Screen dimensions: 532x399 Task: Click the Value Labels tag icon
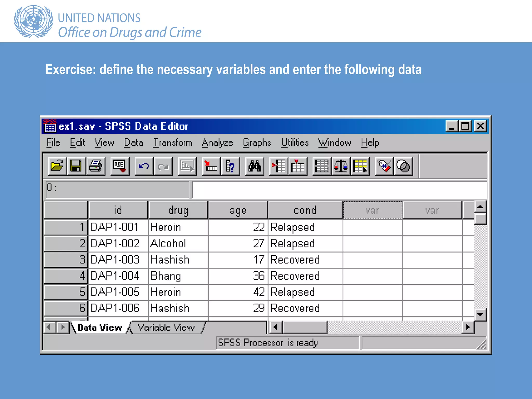click(x=384, y=166)
